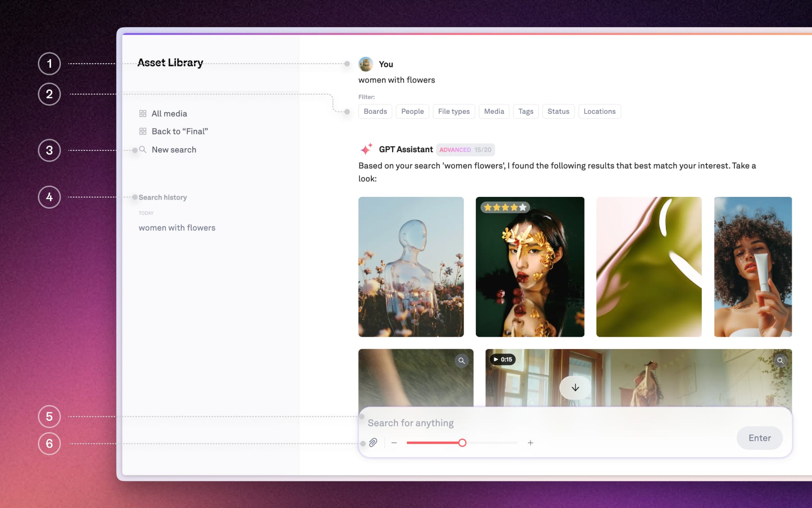Go Back to "Final" board
The image size is (812, 508).
pos(180,131)
